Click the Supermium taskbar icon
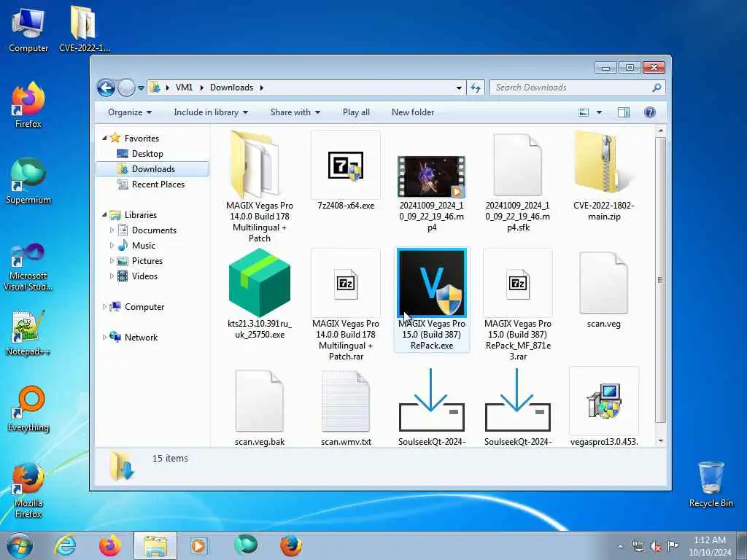Screen dimensions: 747x560 tap(245, 545)
